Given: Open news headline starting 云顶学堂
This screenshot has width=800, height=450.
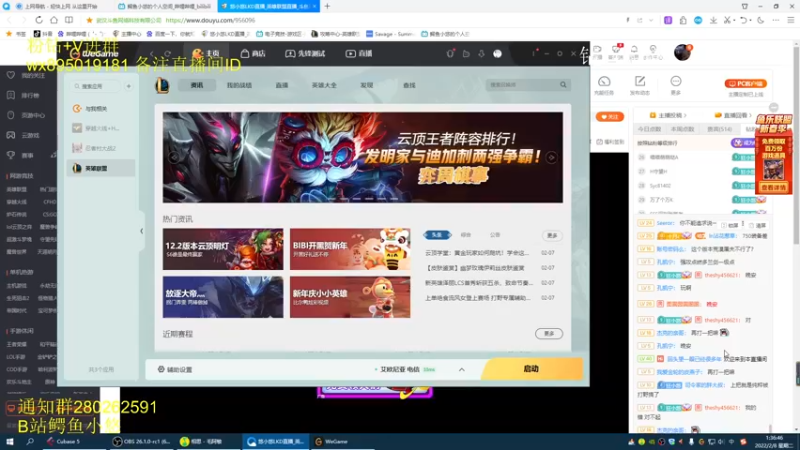Looking at the screenshot, I should click(477, 253).
